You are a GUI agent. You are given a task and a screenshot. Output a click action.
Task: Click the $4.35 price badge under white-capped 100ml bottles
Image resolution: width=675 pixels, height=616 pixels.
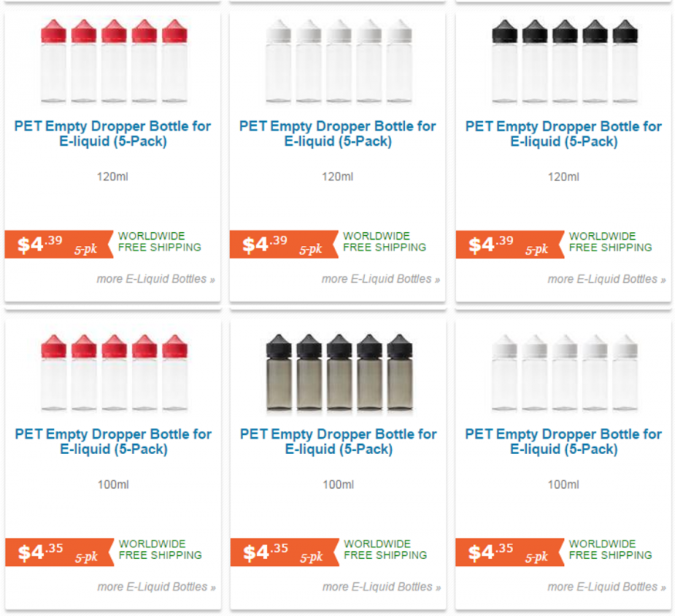pyautogui.click(x=507, y=552)
